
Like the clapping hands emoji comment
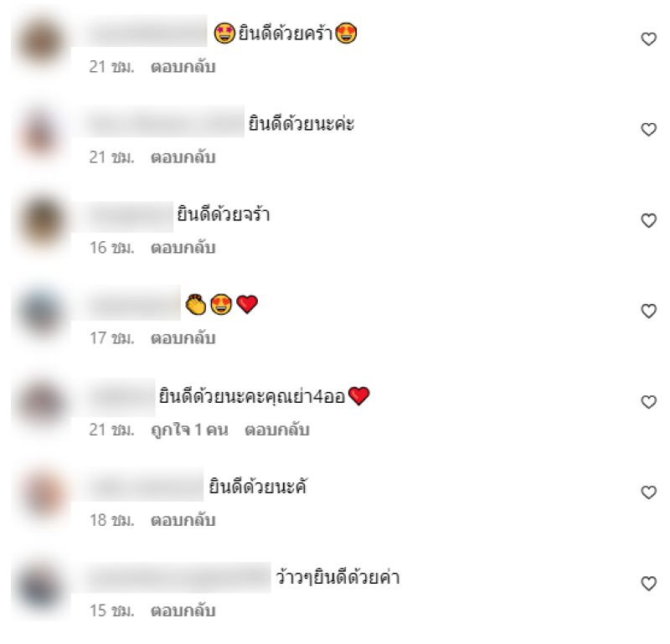coord(648,311)
